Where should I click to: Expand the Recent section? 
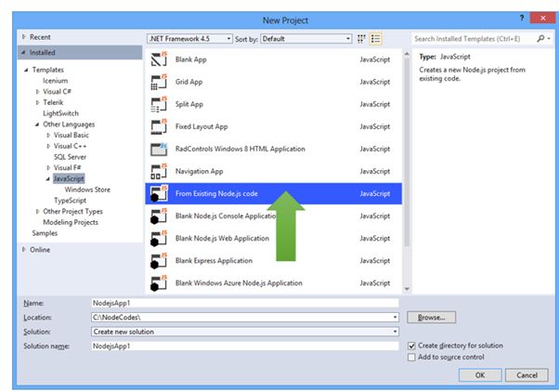[x=24, y=37]
